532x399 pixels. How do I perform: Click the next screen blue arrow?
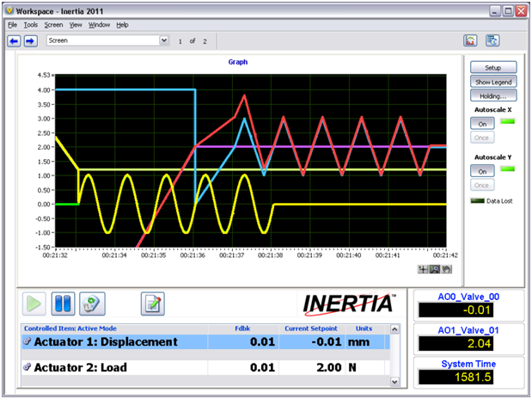30,40
